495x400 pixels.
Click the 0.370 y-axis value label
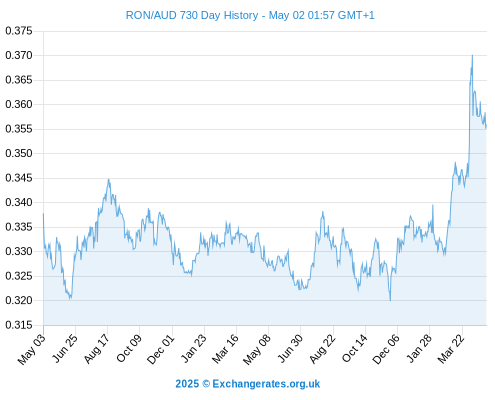click(19, 55)
